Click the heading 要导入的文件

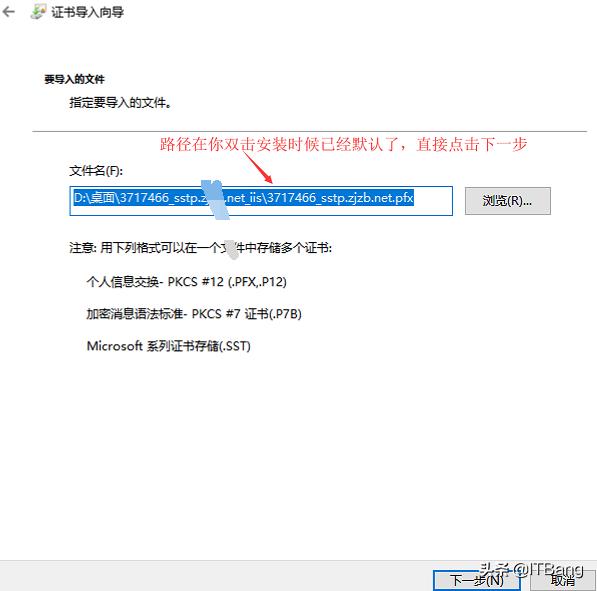[74, 79]
